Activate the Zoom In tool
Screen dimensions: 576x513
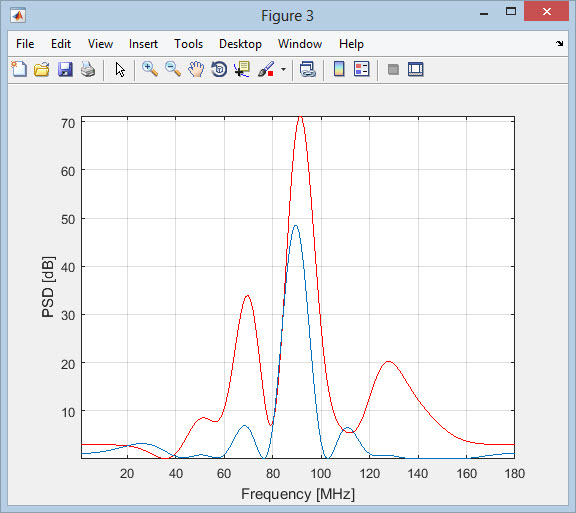pos(150,69)
